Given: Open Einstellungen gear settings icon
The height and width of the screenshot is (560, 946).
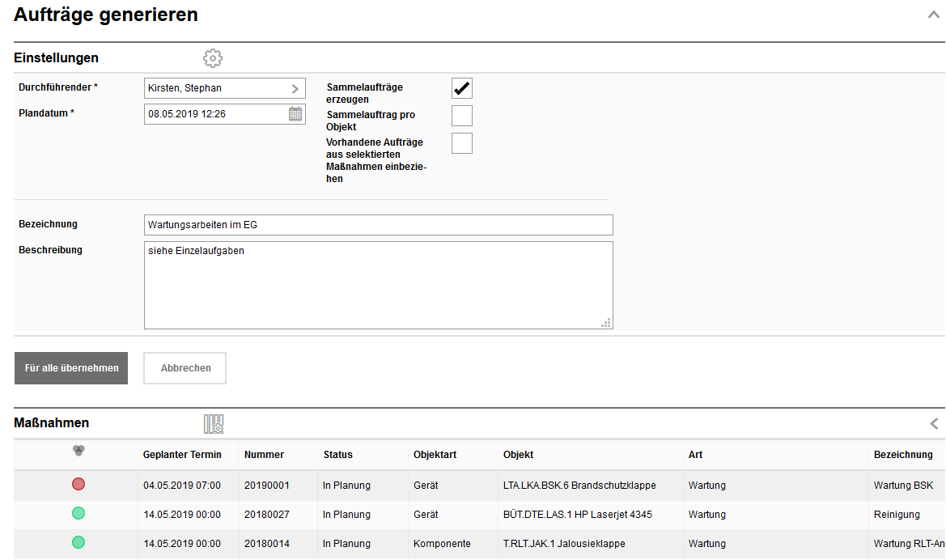Looking at the screenshot, I should pyautogui.click(x=213, y=58).
